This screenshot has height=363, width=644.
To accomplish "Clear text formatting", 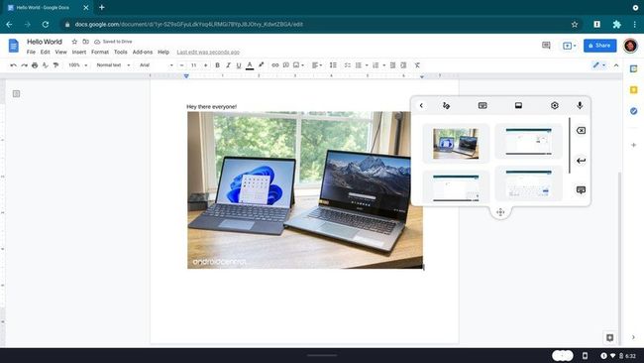I will 417,65.
